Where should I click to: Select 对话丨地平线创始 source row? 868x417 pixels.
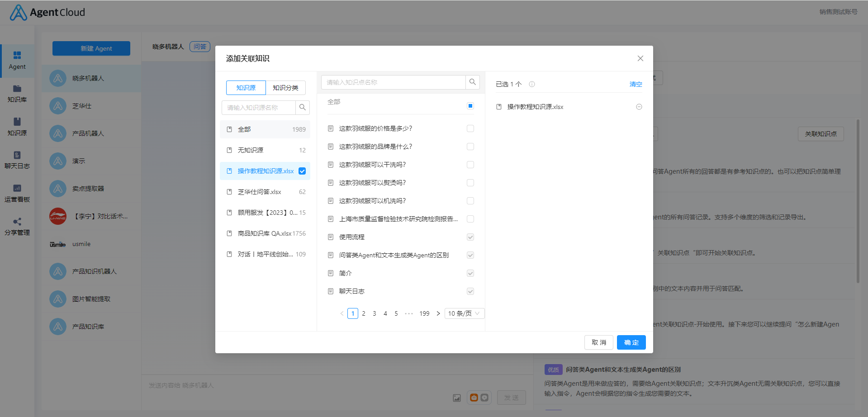(265, 254)
